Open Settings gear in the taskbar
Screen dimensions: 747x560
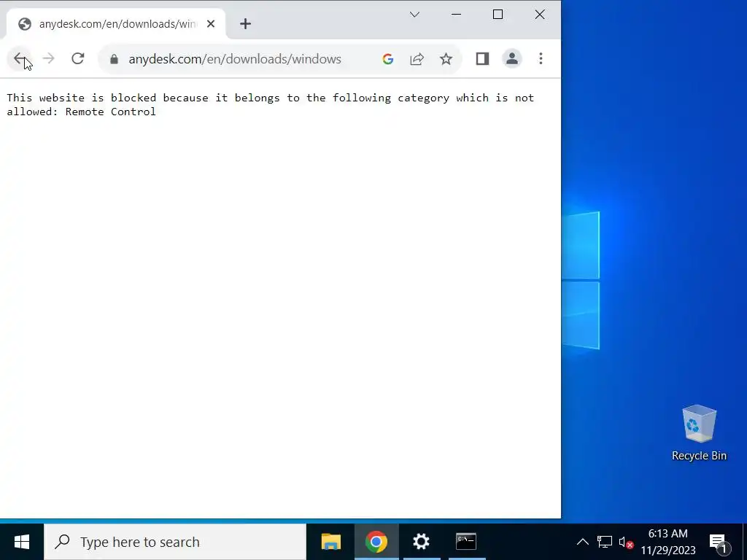(x=421, y=542)
